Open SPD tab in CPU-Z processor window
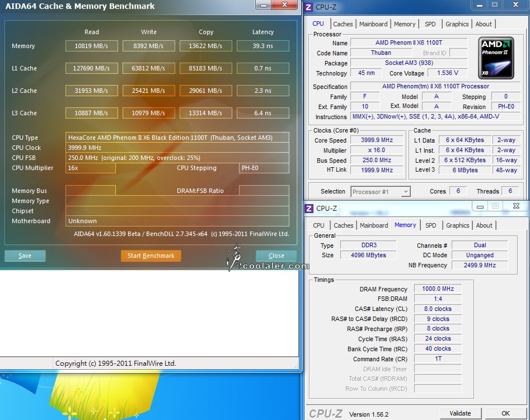 [x=430, y=24]
